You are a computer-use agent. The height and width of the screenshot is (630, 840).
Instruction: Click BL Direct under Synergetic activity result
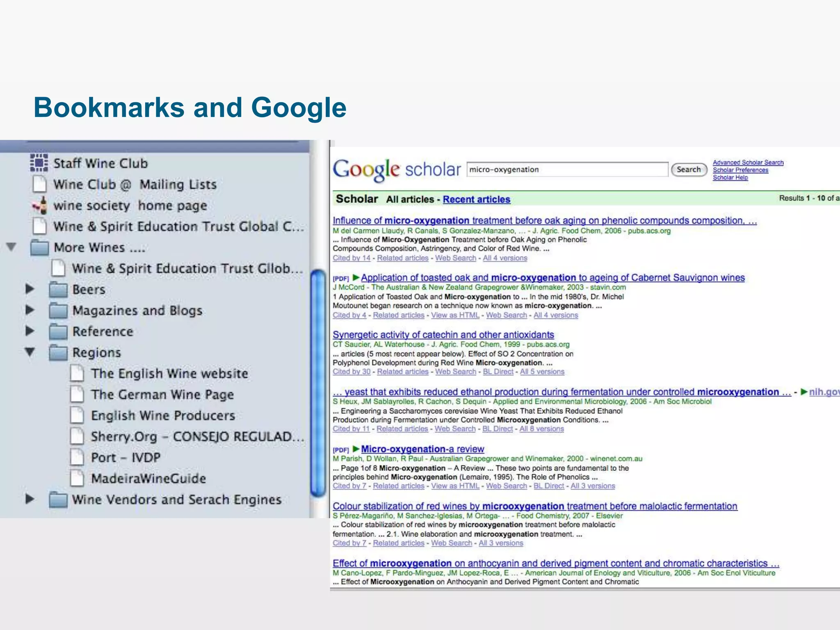tap(498, 372)
